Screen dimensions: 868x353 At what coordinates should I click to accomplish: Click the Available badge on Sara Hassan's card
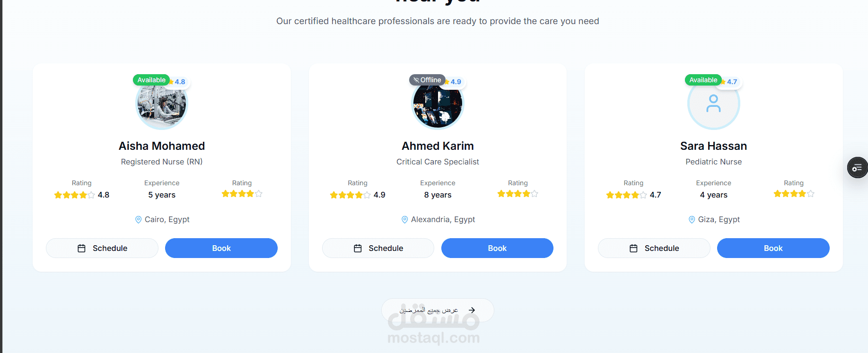click(703, 80)
